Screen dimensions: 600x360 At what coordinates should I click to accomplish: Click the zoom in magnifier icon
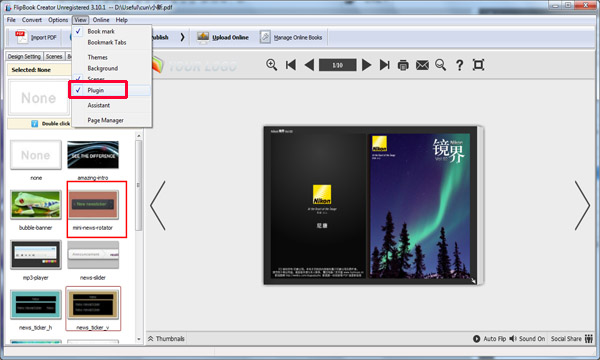point(272,65)
